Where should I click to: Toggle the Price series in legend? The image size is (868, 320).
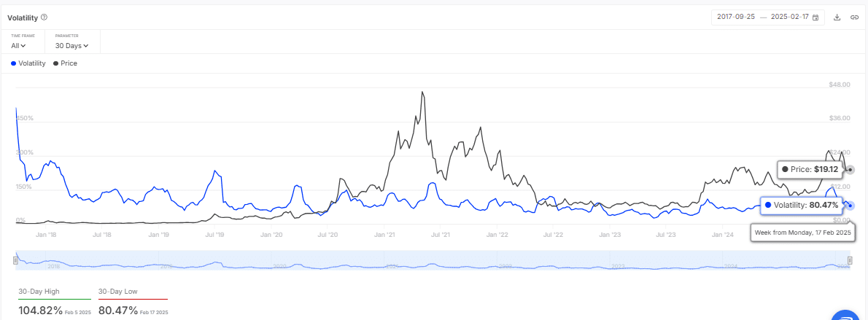click(x=64, y=63)
